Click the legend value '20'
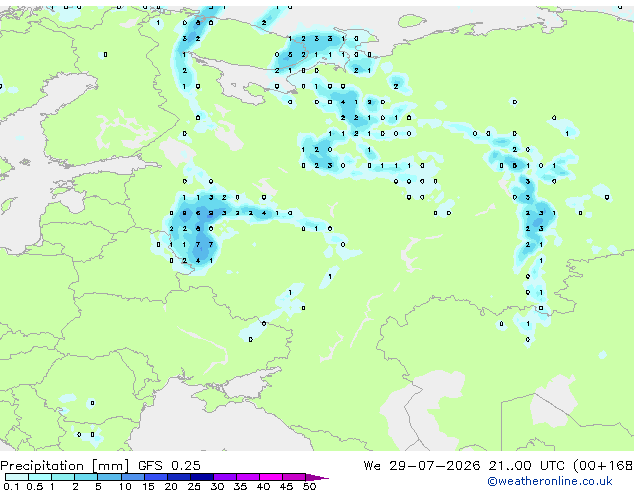Viewport: 634px width, 490px height. coord(171,486)
